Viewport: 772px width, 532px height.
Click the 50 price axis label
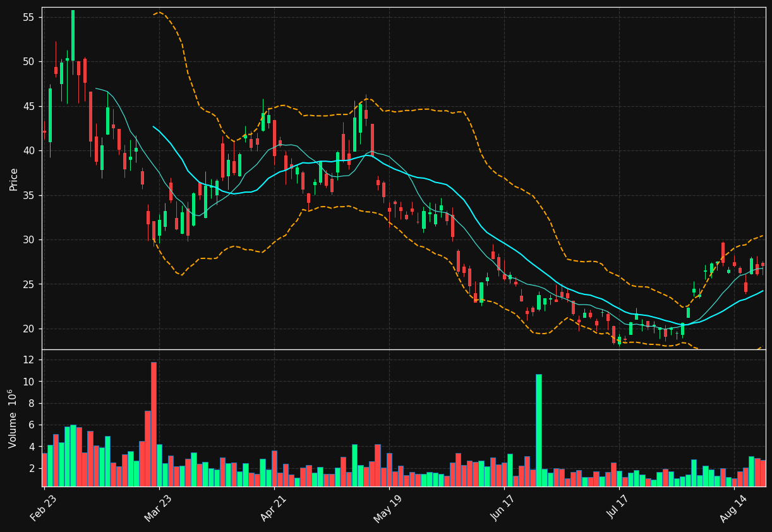(x=29, y=62)
